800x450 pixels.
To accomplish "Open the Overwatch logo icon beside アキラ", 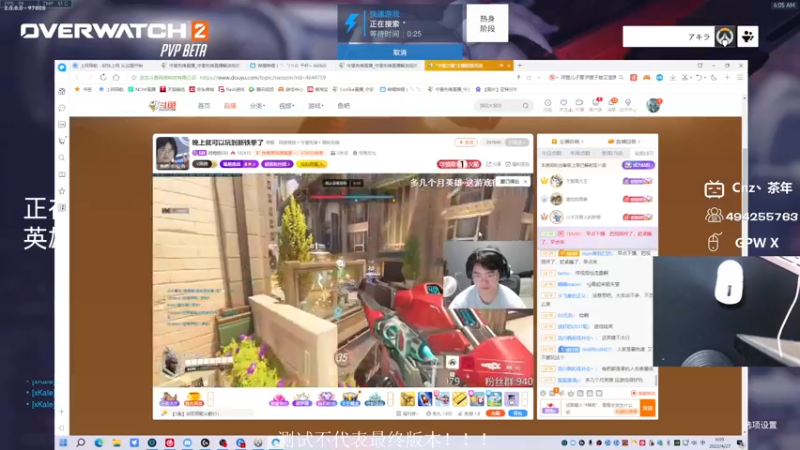I will click(x=724, y=37).
